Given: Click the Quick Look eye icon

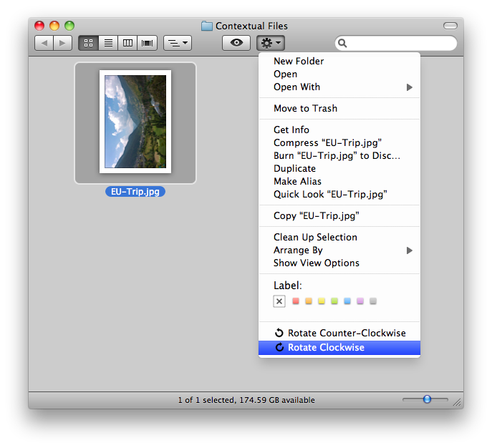Looking at the screenshot, I should coord(236,43).
